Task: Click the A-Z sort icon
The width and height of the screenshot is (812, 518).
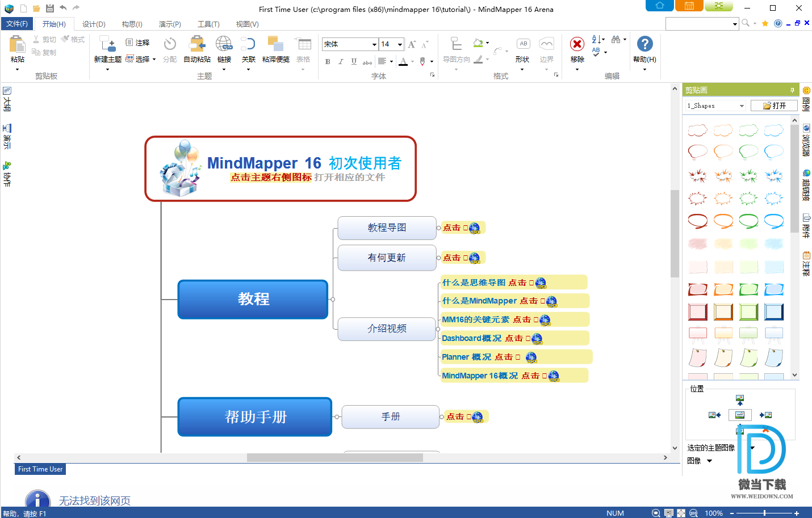Action: (x=596, y=39)
